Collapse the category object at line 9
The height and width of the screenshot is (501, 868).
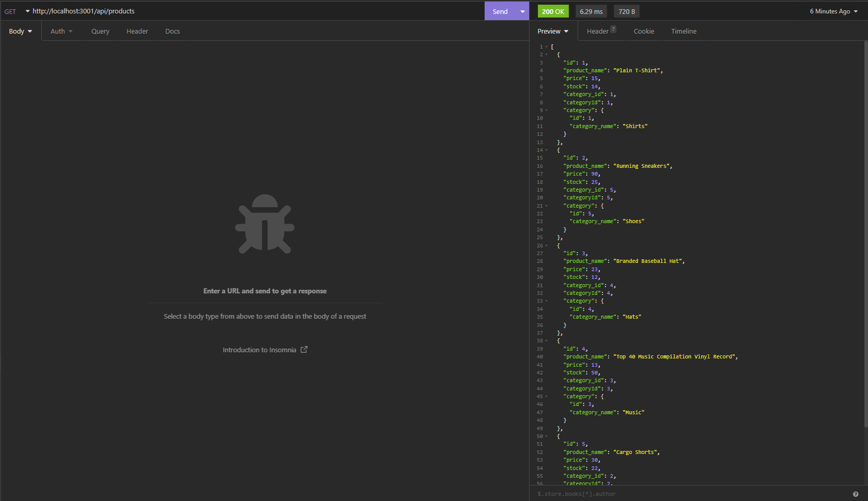point(547,111)
